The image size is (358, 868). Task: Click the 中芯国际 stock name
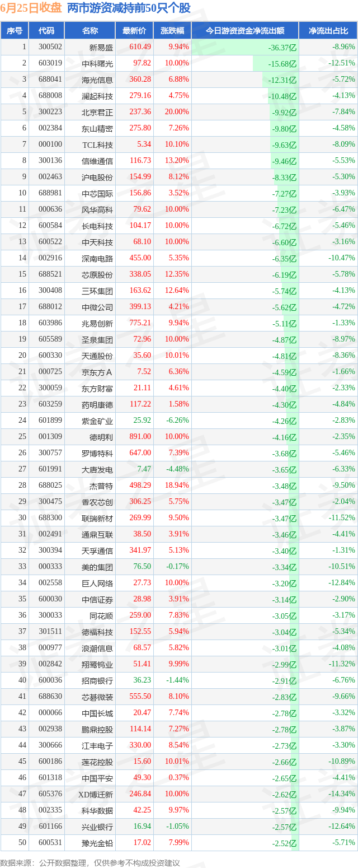[97, 194]
